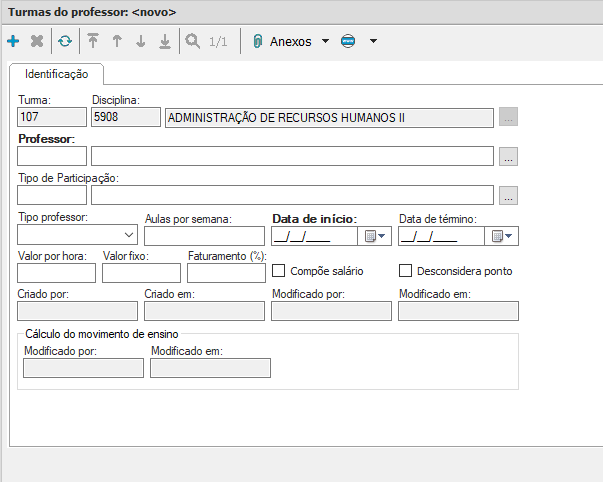Click the delete record X icon
The height and width of the screenshot is (482, 603).
coord(37,42)
